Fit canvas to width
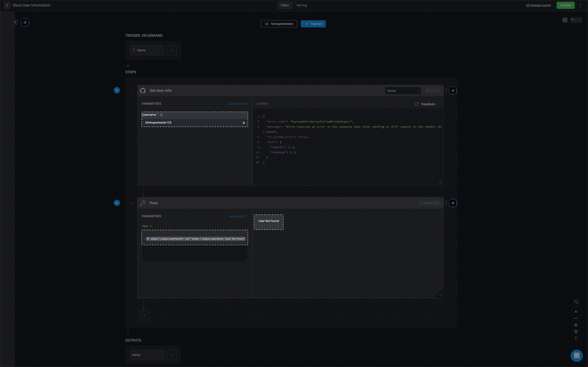The width and height of the screenshot is (588, 367). (x=576, y=325)
